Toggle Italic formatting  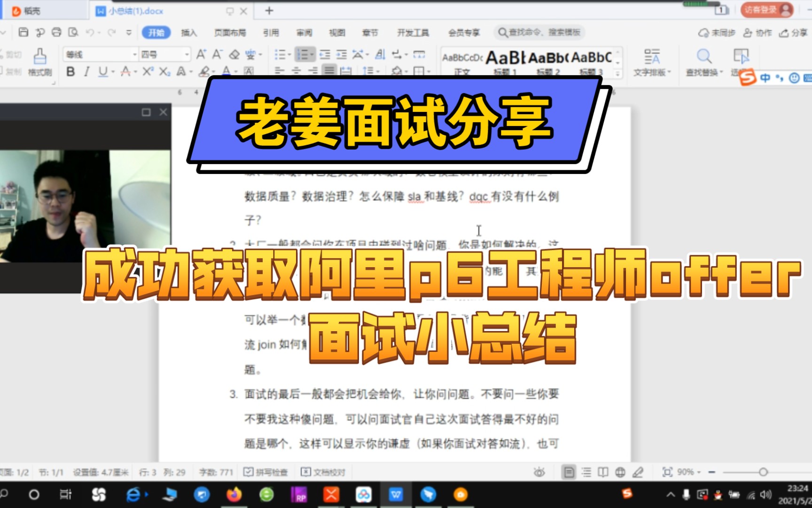point(86,71)
